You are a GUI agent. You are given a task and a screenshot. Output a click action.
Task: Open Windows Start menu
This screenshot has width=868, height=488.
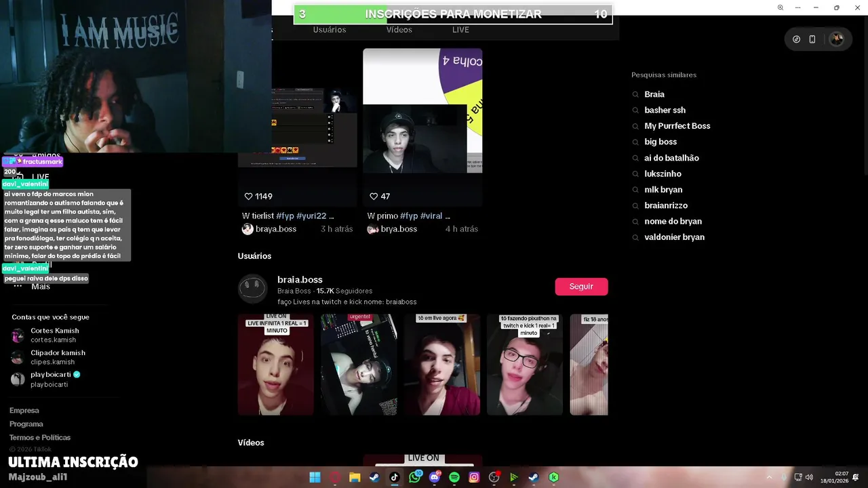tap(315, 477)
